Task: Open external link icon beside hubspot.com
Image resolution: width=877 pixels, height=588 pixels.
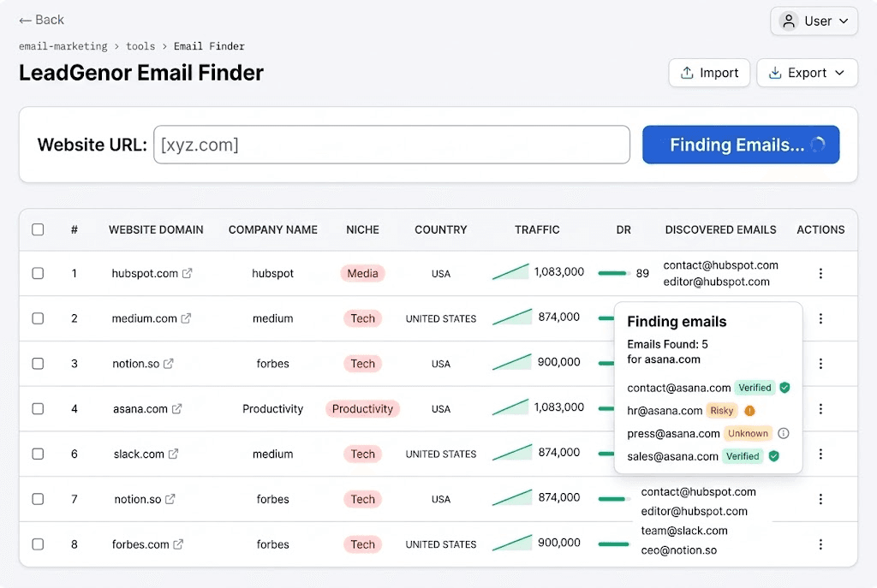Action: (x=188, y=273)
